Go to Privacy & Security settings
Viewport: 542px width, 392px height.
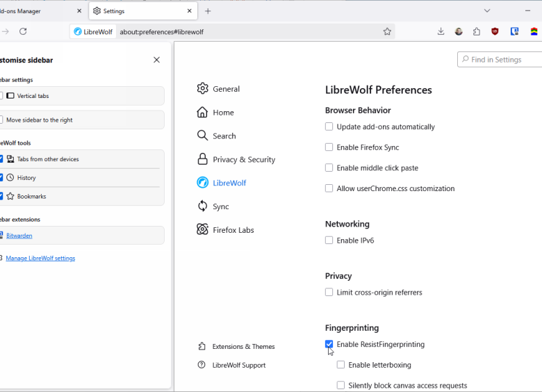tap(243, 159)
